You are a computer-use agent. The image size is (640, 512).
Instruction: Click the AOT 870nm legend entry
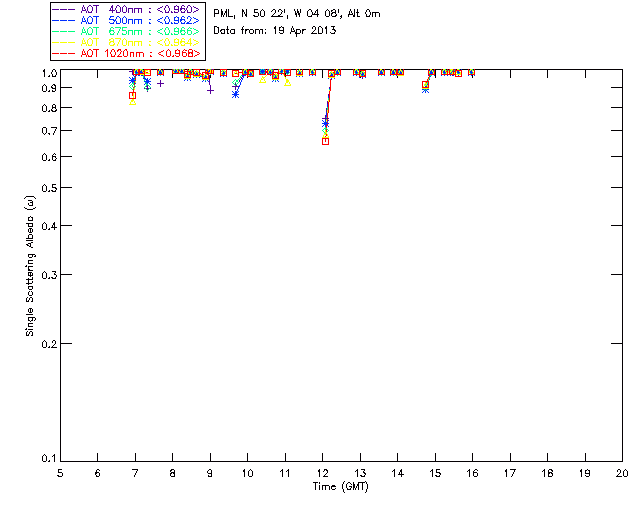126,42
